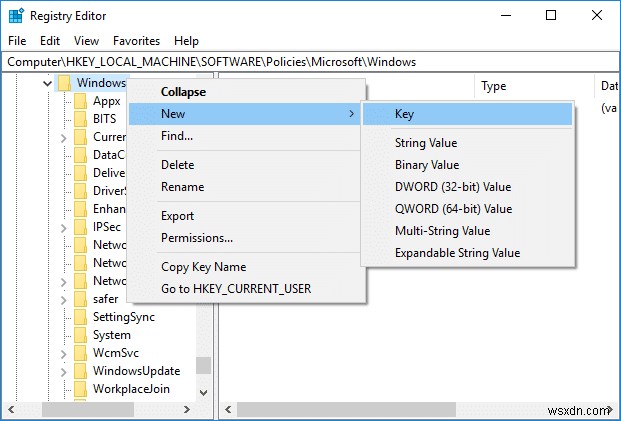Click the SettingSync folder icon
The width and height of the screenshot is (621, 421).
pos(80,317)
